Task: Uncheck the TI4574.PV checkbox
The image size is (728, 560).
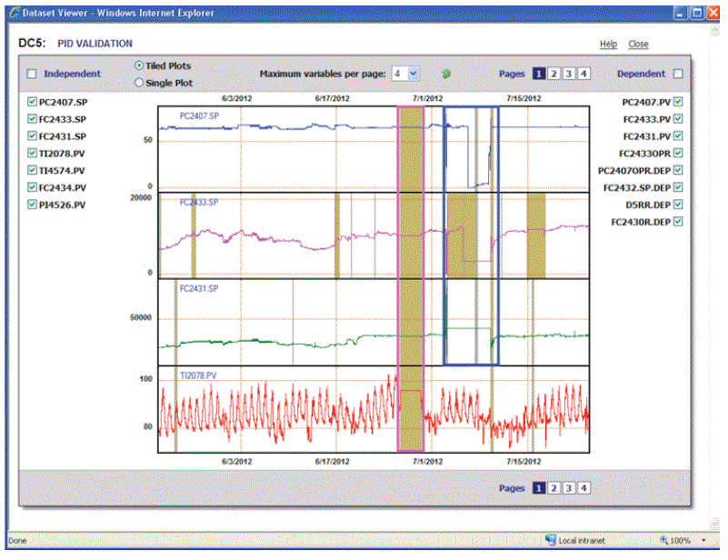Action: [x=32, y=170]
